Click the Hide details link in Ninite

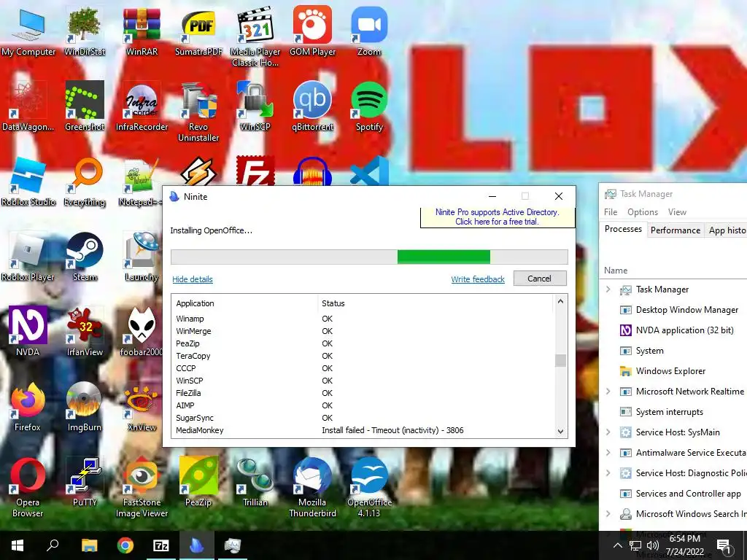[x=193, y=279]
